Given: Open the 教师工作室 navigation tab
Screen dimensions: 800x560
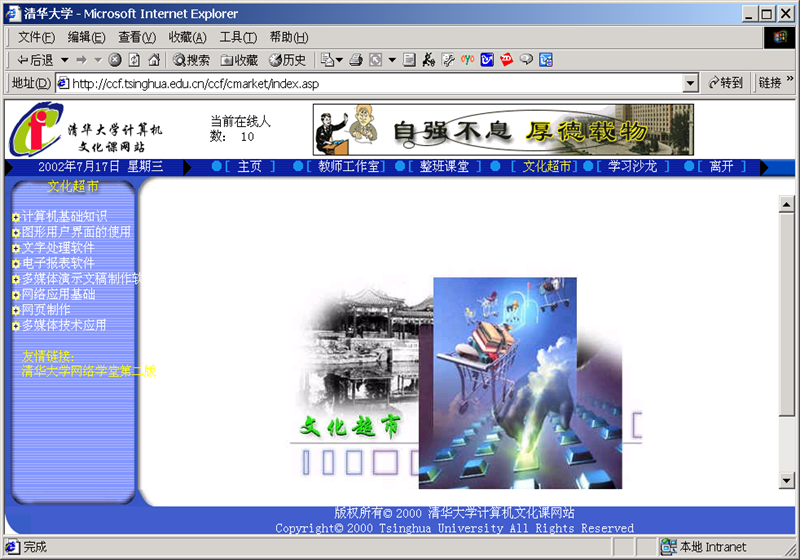Looking at the screenshot, I should point(348,166).
